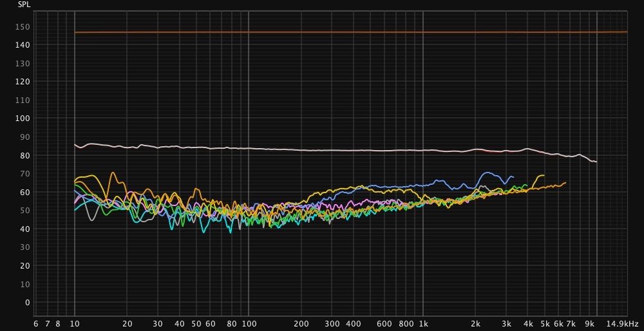
Task: Click the 6k frequency axis label
Action: [x=558, y=324]
